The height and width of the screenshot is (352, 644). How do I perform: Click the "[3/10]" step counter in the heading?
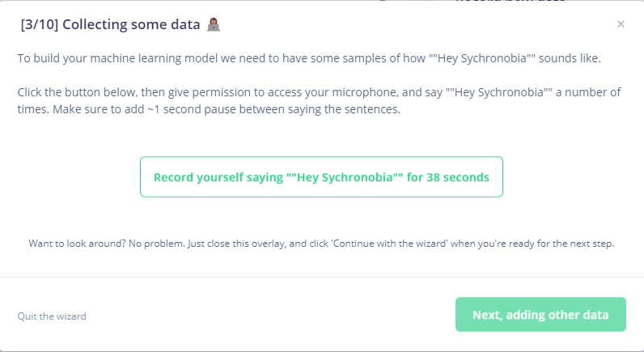(x=39, y=24)
